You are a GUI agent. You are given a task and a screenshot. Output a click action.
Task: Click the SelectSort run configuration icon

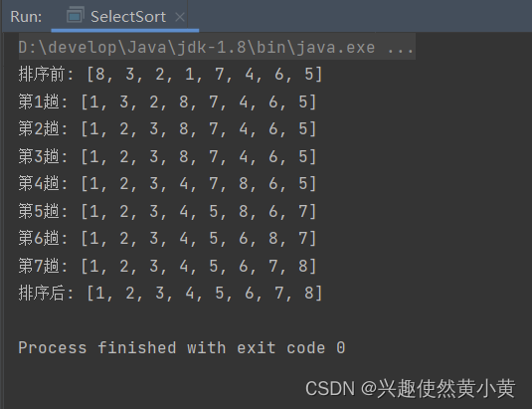click(x=76, y=15)
